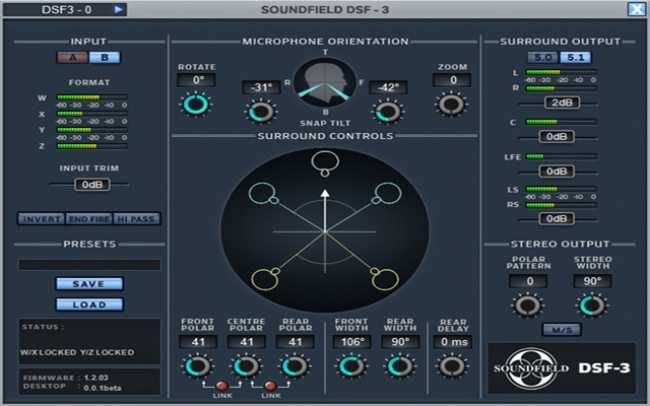
Task: Click the L/R 2dB gain slider
Action: coord(562,102)
